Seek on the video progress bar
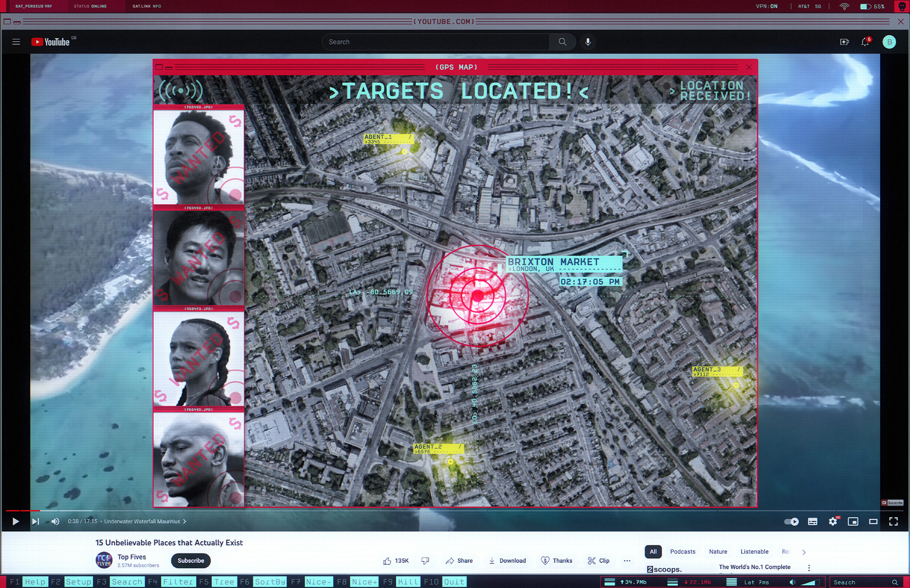 coord(455,510)
